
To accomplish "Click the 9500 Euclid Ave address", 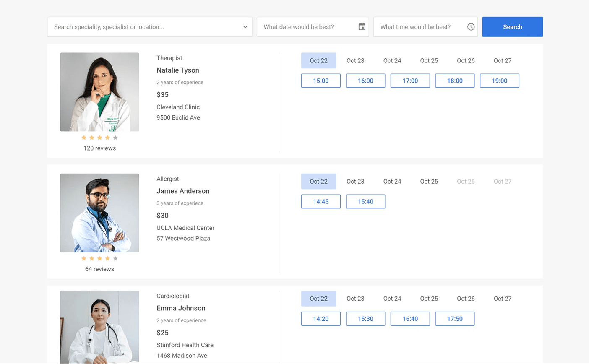I will [178, 117].
